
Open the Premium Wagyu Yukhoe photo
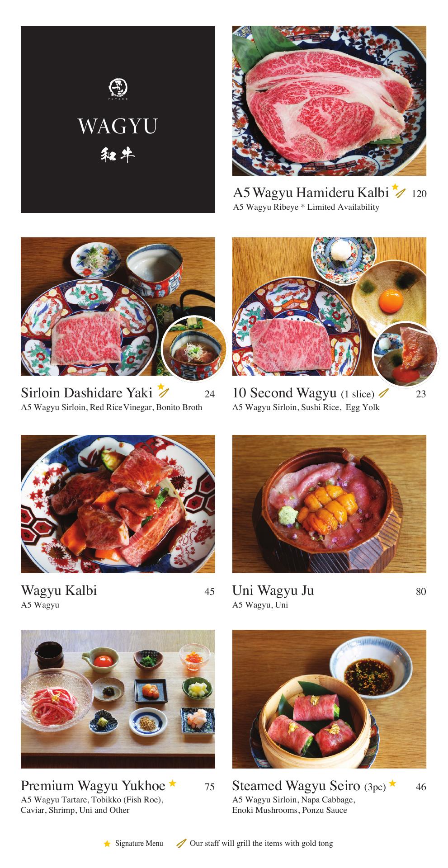(x=118, y=699)
